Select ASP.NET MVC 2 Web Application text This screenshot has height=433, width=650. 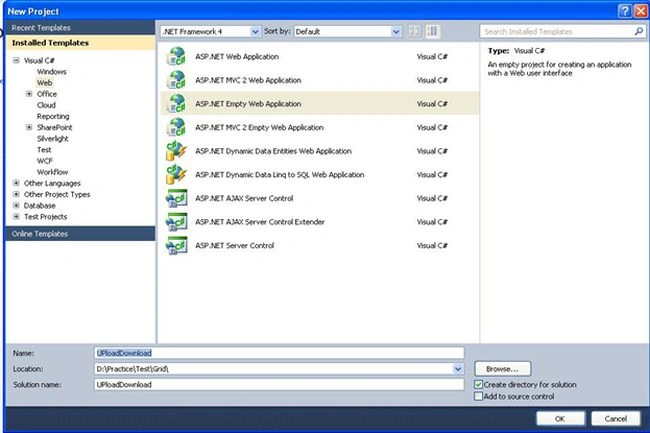pyautogui.click(x=248, y=80)
